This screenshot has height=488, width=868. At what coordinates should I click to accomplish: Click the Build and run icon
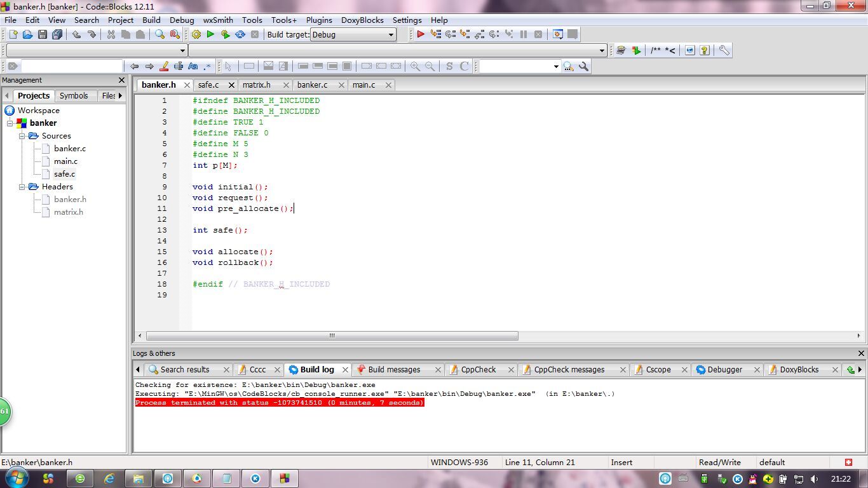pyautogui.click(x=225, y=34)
